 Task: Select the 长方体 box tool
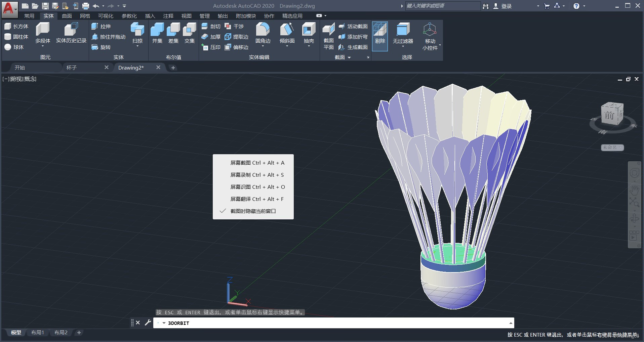pos(16,26)
